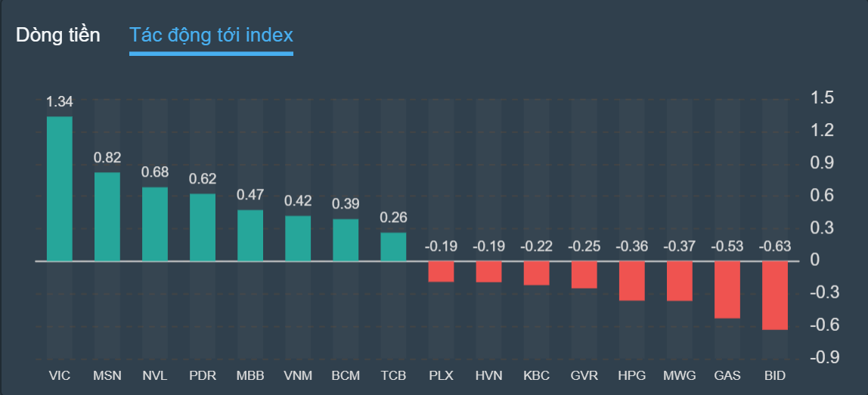Click the MSN bar in chart
The image size is (868, 395).
tap(107, 217)
